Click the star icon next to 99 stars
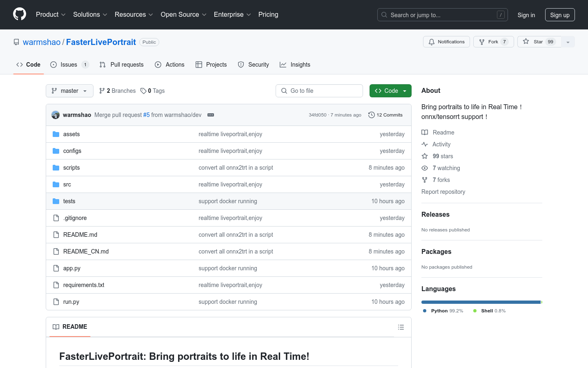 tap(425, 156)
